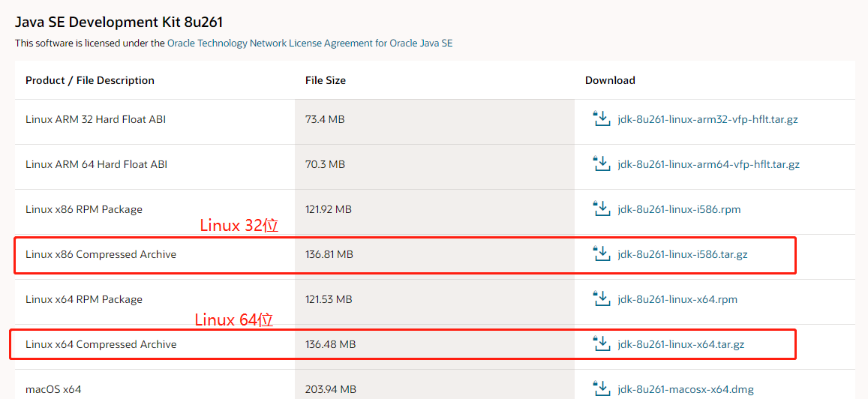
Task: Click the Download column header
Action: click(610, 80)
